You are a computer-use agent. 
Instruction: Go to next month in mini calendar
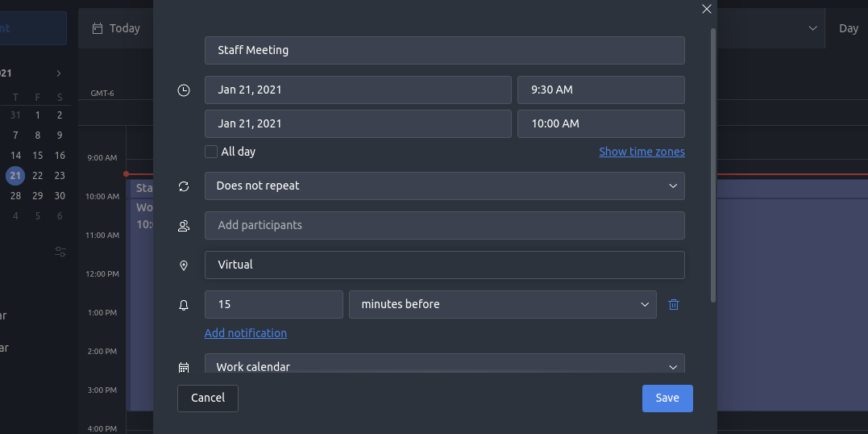(59, 73)
